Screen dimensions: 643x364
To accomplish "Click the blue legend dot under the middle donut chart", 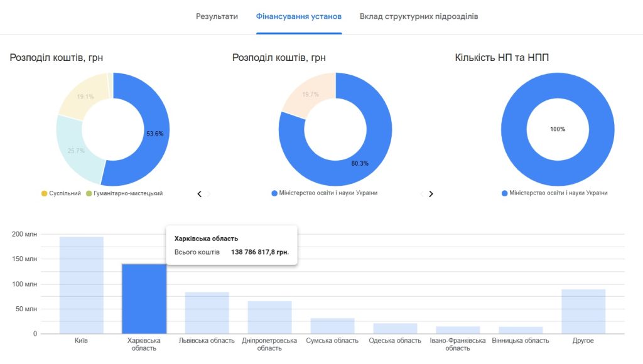I will pos(275,193).
